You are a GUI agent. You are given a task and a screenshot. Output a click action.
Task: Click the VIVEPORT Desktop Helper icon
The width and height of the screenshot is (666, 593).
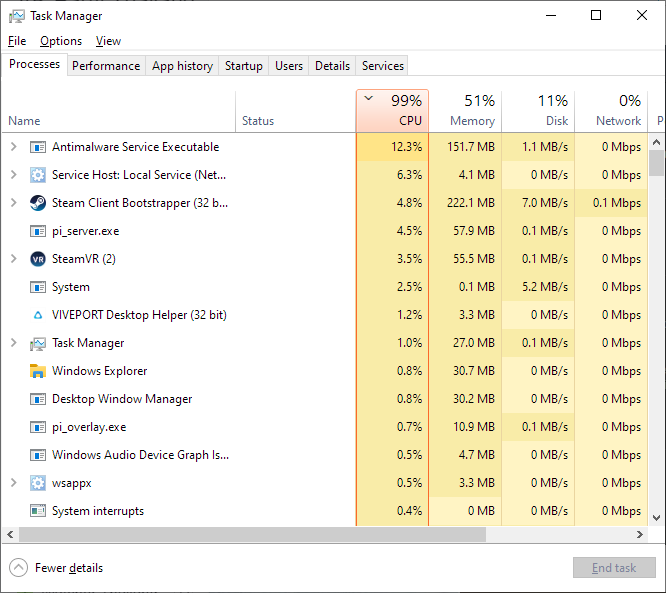(x=38, y=315)
